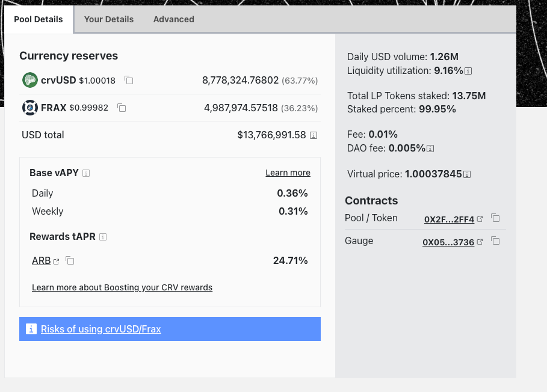Select the Pool Details tab
The height and width of the screenshot is (392, 547).
coord(39,19)
